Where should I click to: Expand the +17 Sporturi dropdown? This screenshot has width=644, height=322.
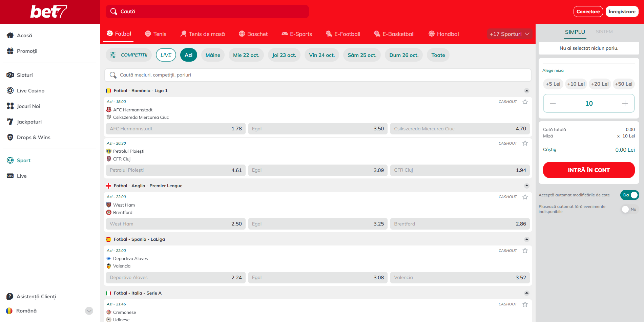coord(509,34)
